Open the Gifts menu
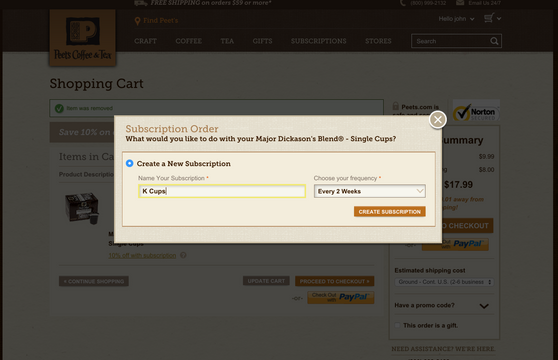The width and height of the screenshot is (558, 360). (262, 41)
